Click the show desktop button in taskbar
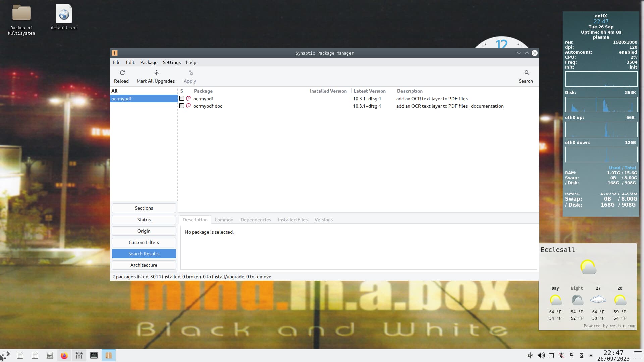Viewport: 644px width, 362px height. click(x=638, y=355)
